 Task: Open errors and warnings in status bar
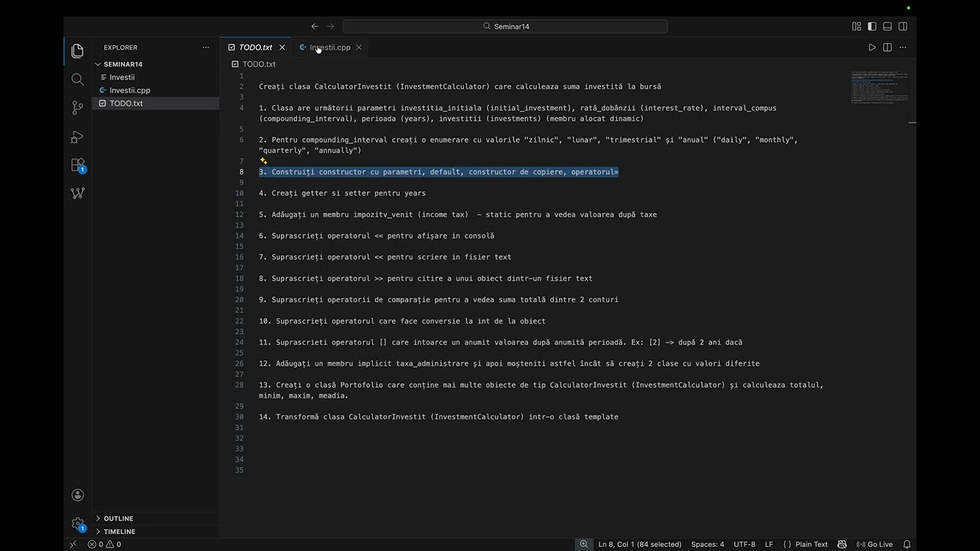point(104,544)
